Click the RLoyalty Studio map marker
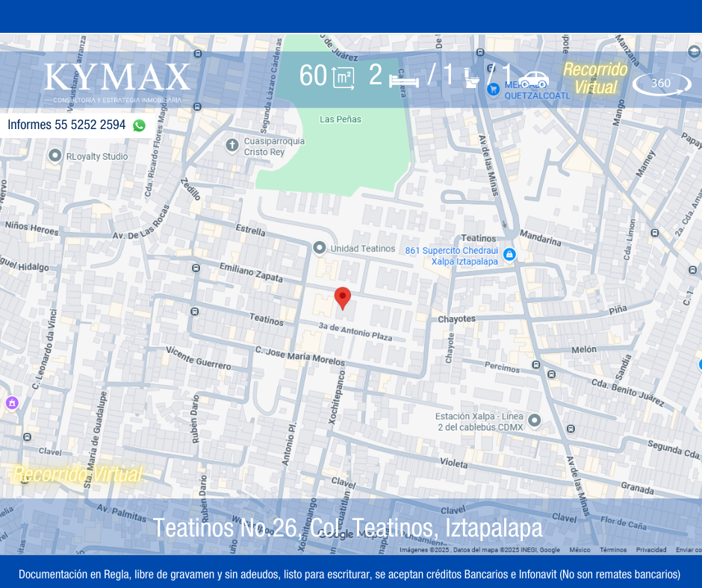Image resolution: width=702 pixels, height=588 pixels. click(x=55, y=156)
